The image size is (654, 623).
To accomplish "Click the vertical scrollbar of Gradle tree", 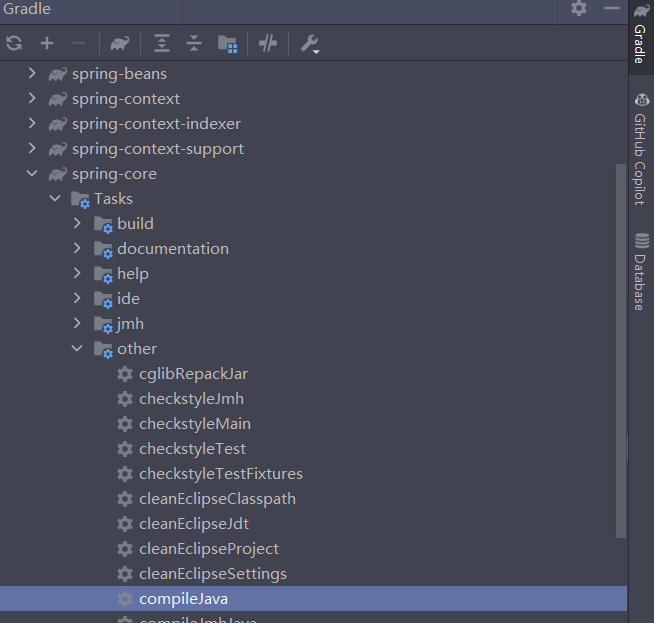I will coord(621,350).
